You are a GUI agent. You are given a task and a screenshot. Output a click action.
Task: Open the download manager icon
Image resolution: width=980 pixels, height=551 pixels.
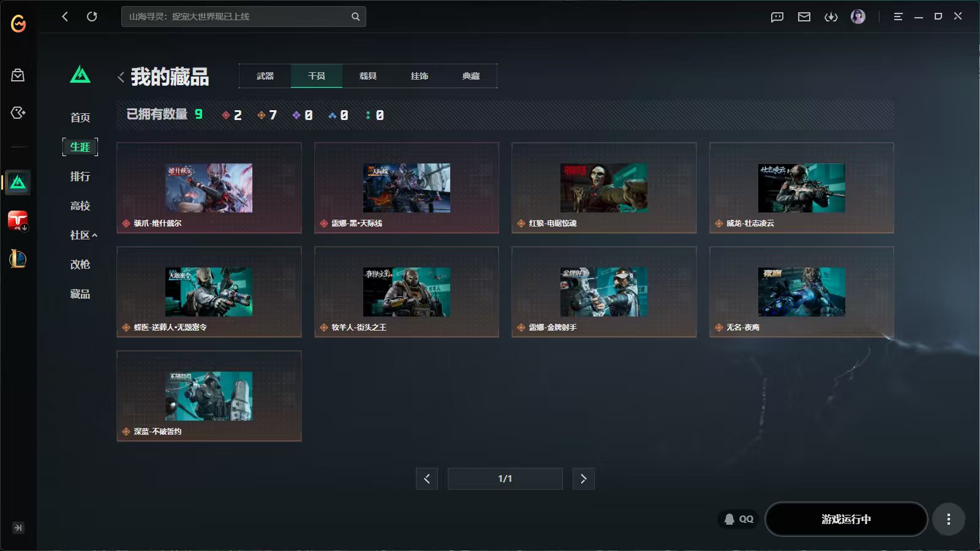[831, 17]
